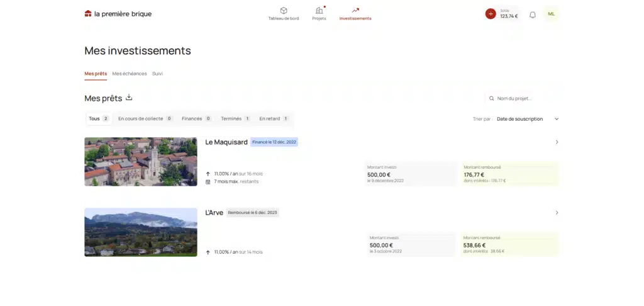Switch to the Mes échéances tab

[x=130, y=74]
